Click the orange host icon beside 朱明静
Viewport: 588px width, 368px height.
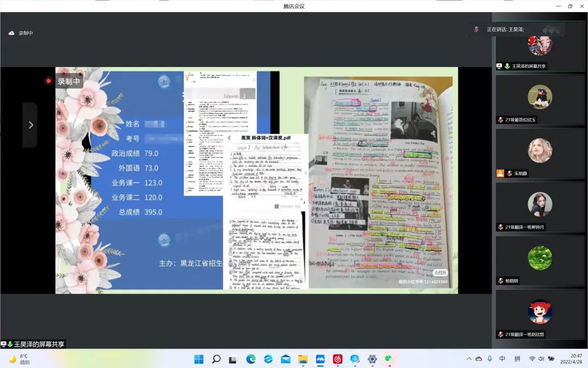coord(500,173)
